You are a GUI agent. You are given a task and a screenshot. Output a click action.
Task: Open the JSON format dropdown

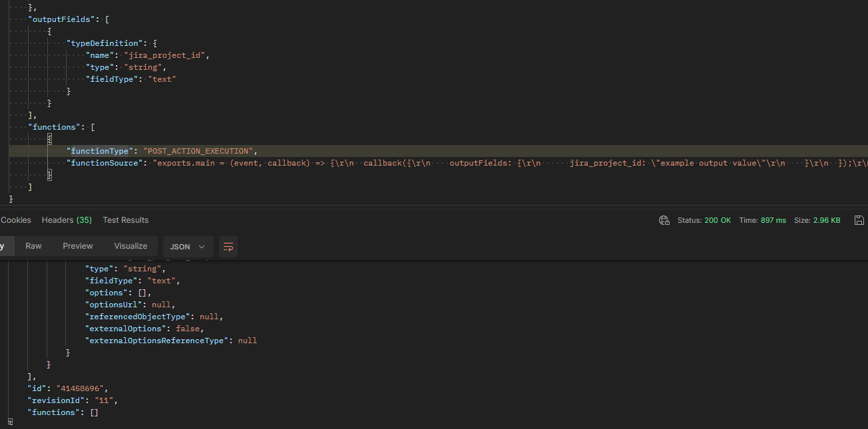point(188,247)
